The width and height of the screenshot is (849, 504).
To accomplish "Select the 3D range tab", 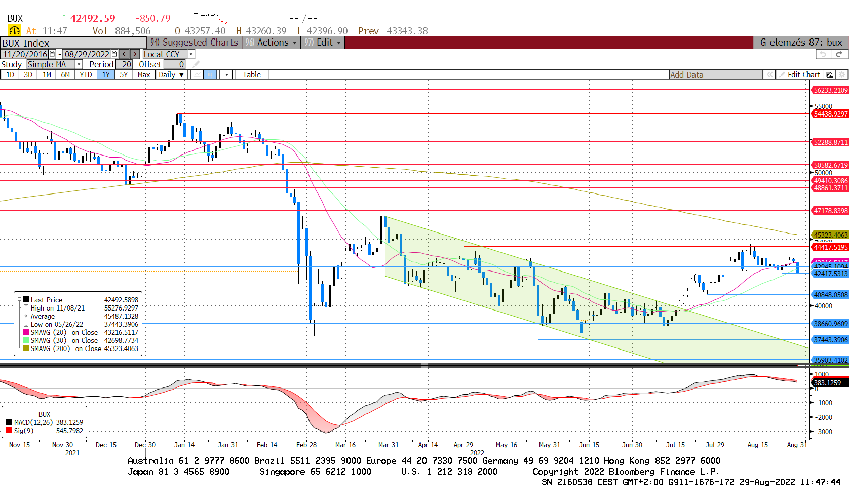I will coord(28,75).
